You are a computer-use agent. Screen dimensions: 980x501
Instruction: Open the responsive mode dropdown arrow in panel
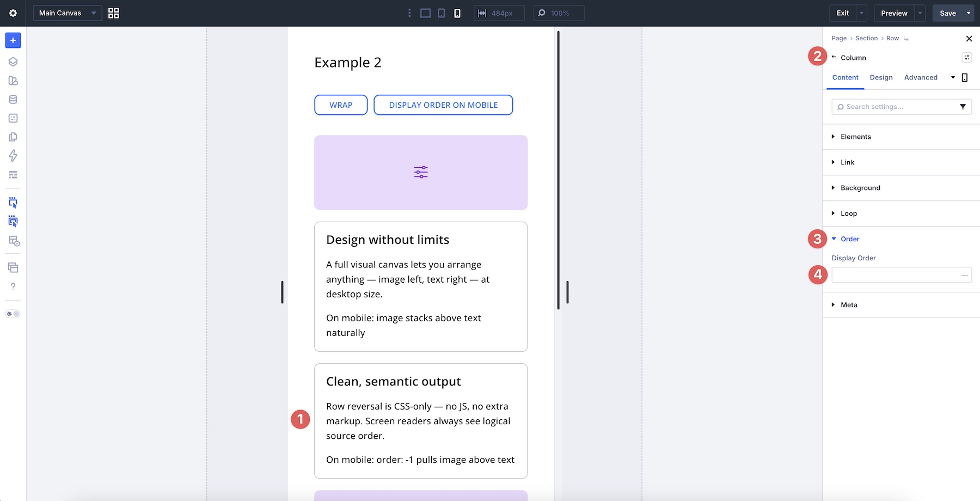pyautogui.click(x=953, y=77)
